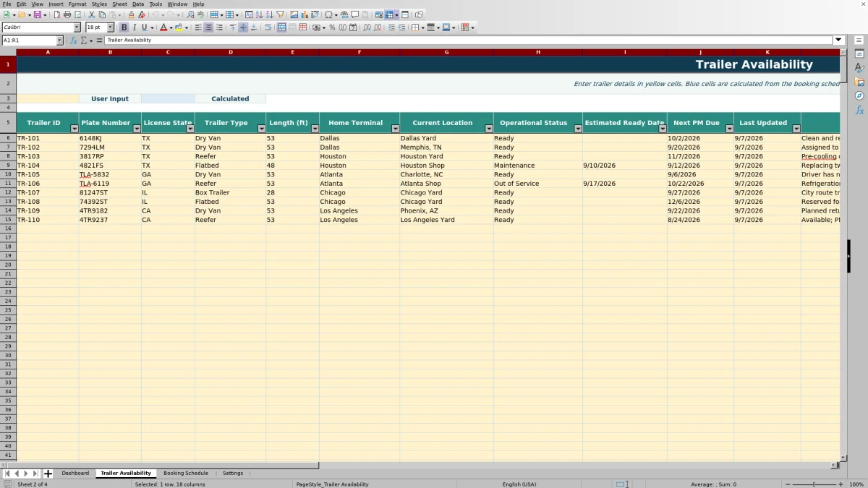This screenshot has height=488, width=868.
Task: Click the zoom out minus button
Action: click(788, 484)
